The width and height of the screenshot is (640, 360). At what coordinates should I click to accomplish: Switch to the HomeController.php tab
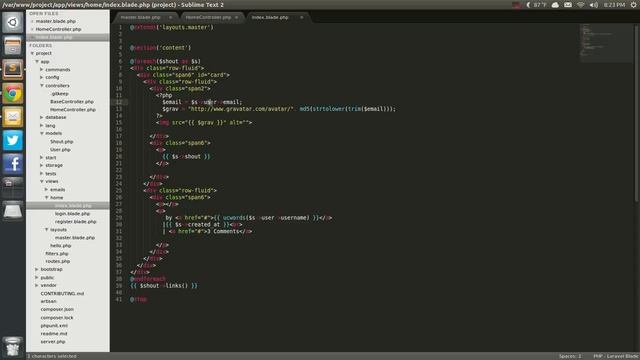pos(208,17)
